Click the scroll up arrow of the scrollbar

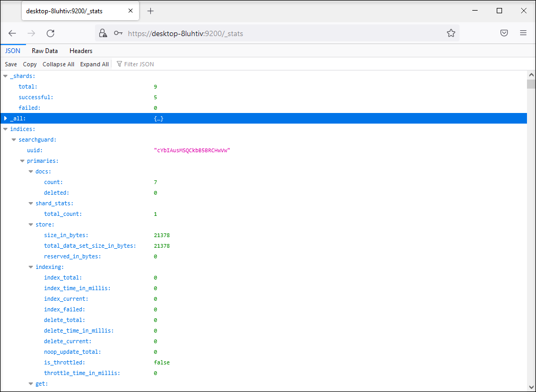531,75
